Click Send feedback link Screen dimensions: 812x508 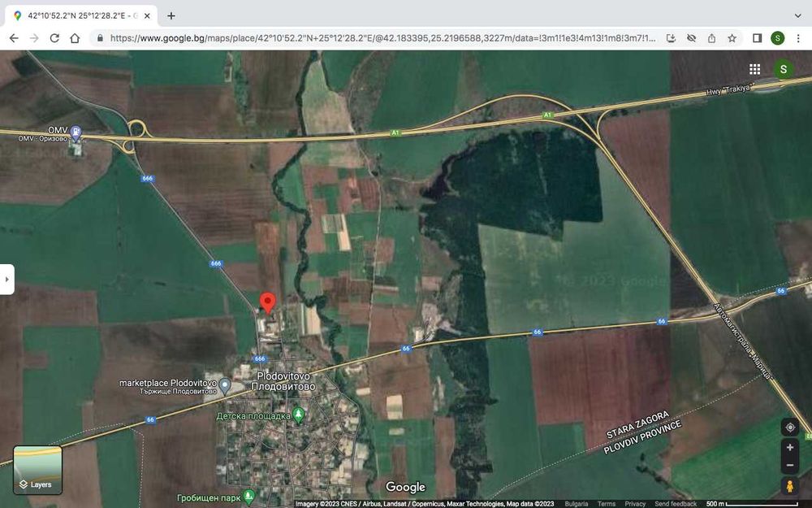[676, 504]
